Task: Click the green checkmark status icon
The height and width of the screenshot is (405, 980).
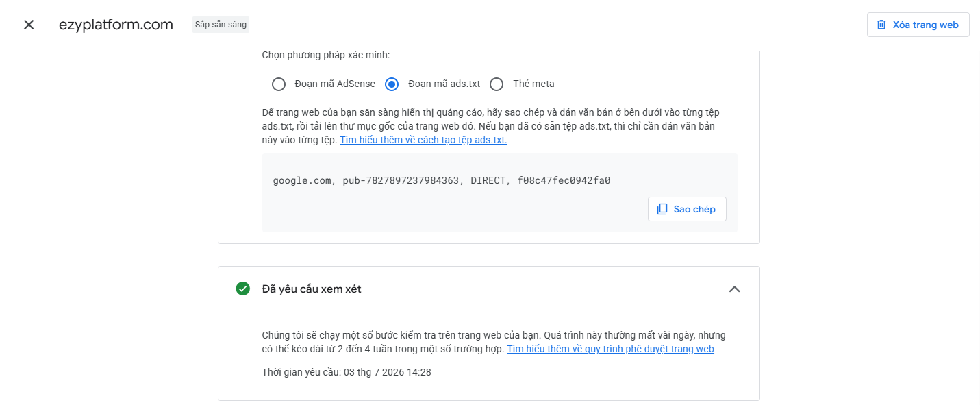Action: [x=242, y=289]
